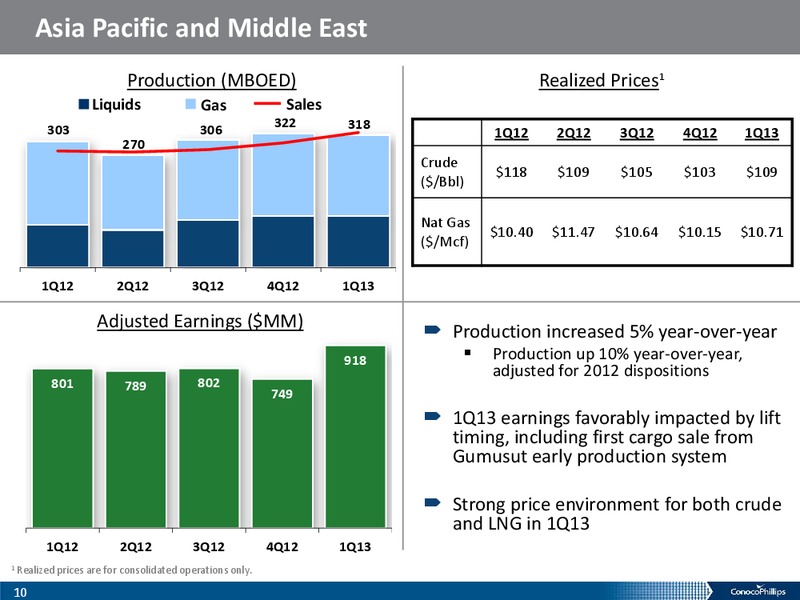Click the $10.64 natural gas price cell
This screenshot has width=800, height=600.
[x=636, y=232]
